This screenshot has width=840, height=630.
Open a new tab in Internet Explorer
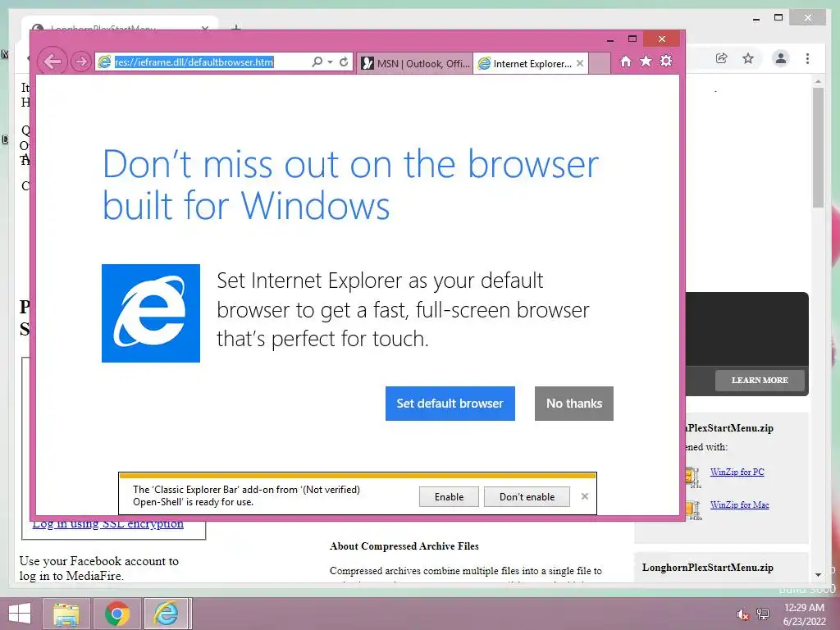click(x=600, y=63)
